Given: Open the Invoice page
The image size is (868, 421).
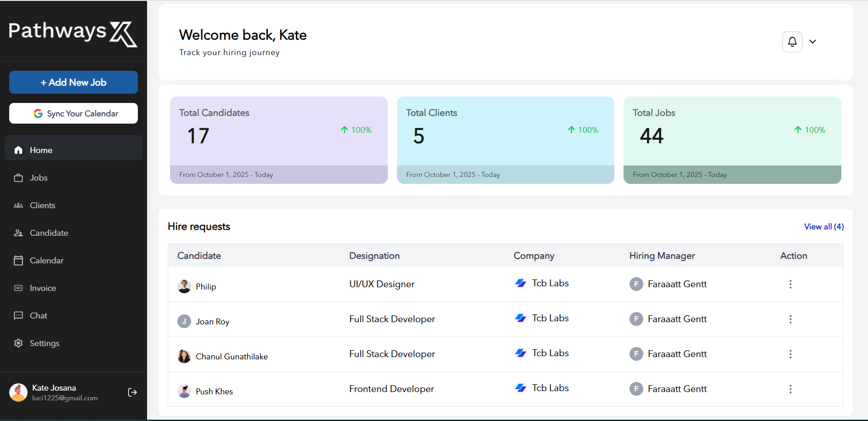Looking at the screenshot, I should [74, 288].
